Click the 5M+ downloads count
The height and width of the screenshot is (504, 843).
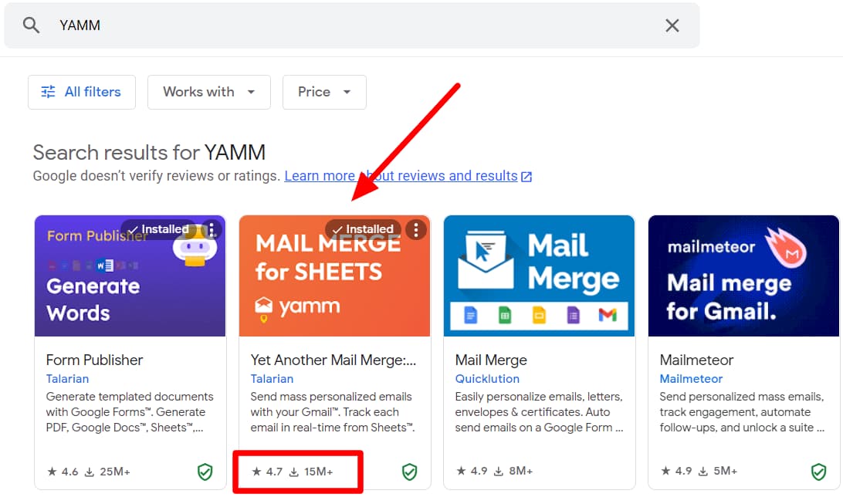click(718, 472)
